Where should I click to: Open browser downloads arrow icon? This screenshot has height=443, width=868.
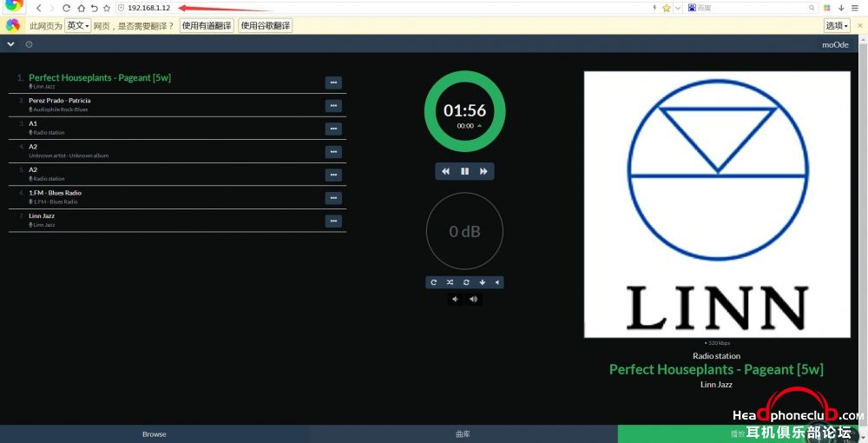coord(841,8)
